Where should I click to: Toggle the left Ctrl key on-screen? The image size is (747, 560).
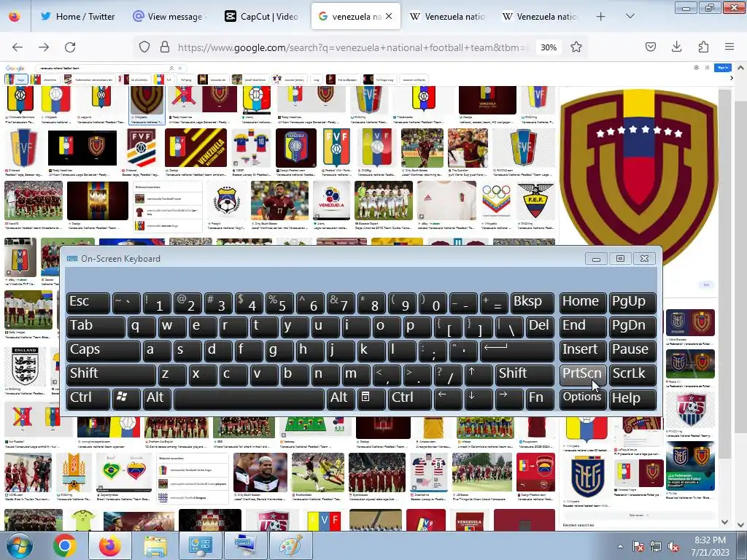88,399
